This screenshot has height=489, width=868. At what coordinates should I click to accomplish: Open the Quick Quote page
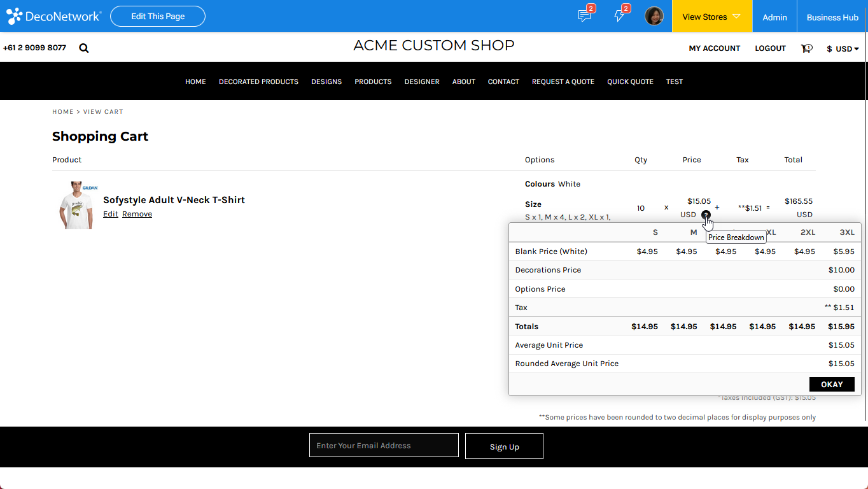(x=630, y=81)
